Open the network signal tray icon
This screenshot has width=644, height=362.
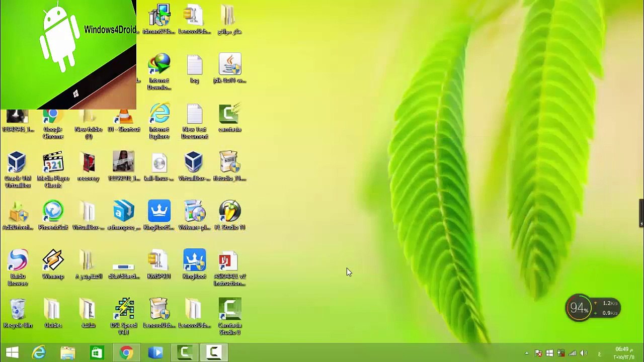pos(573,353)
